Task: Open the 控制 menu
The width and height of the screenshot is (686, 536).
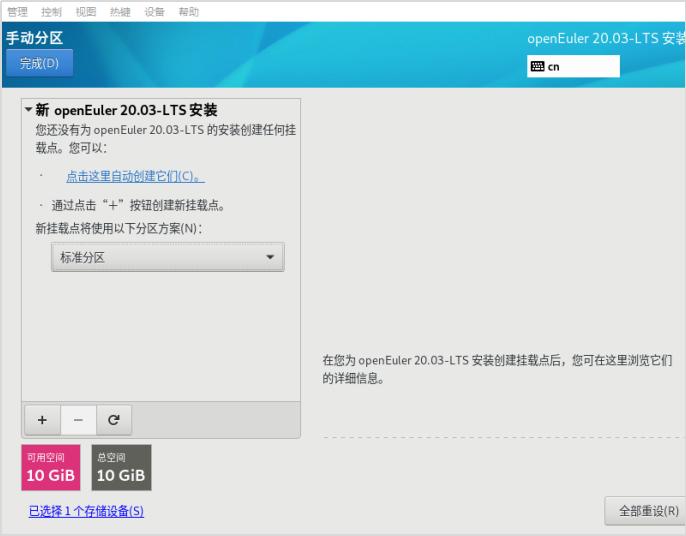Action: (52, 12)
